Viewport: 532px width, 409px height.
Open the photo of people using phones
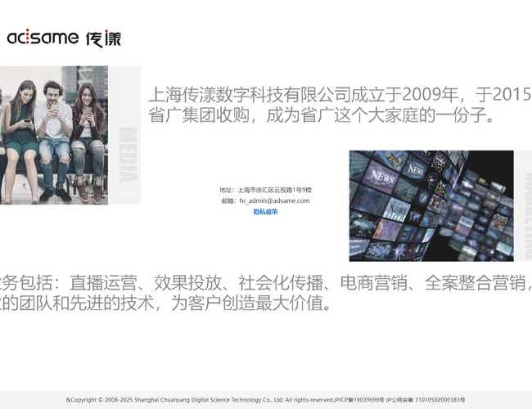[x=53, y=135]
